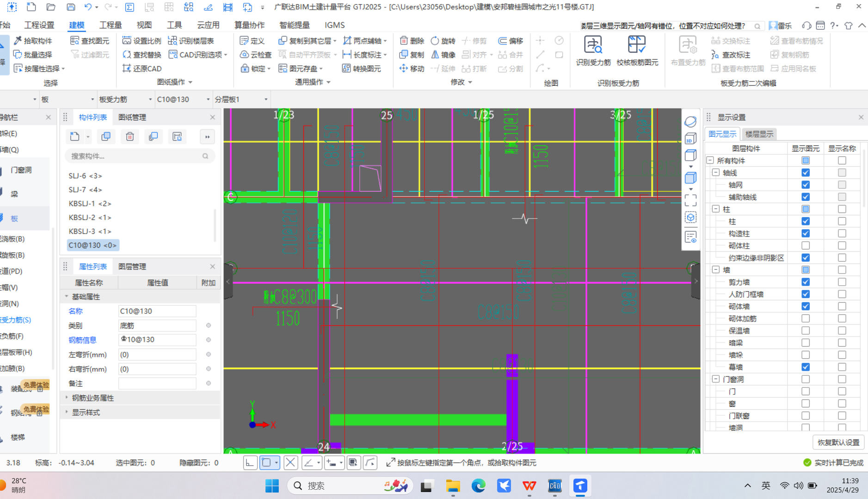Select the 旋转 rotate tool
868x499 pixels.
tap(443, 41)
